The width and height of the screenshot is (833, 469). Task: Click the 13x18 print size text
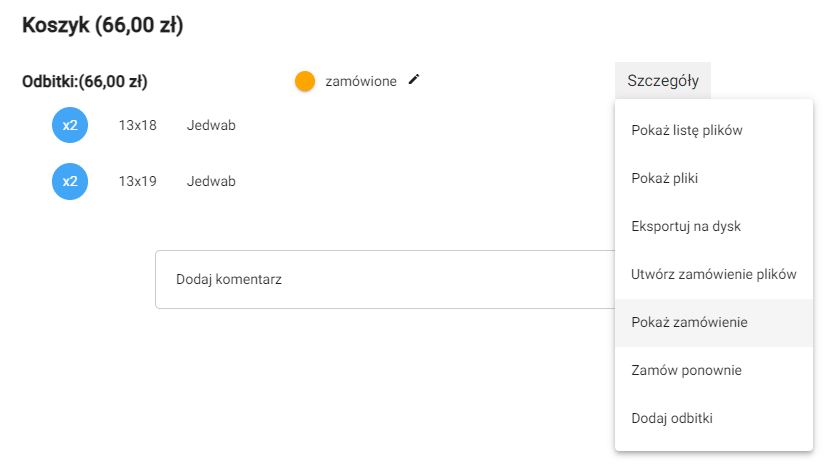(137, 126)
